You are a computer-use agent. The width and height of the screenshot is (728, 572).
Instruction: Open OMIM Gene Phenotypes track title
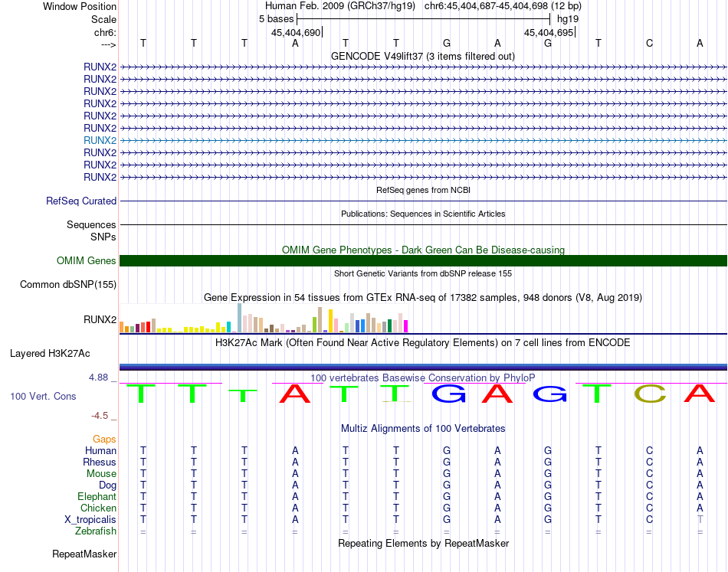423,250
